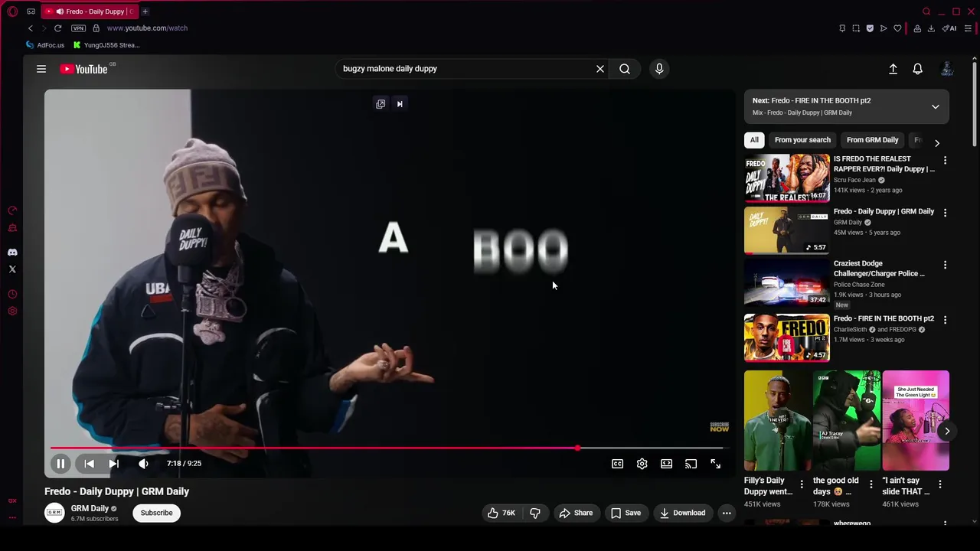The image size is (980, 551).
Task: Go to the YouTube home logo
Action: pyautogui.click(x=84, y=69)
